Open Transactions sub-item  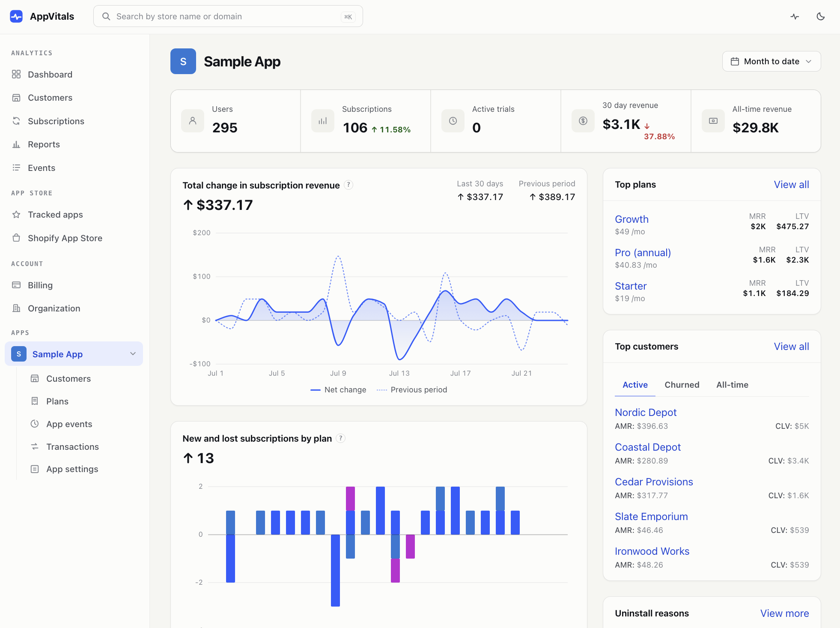(72, 447)
